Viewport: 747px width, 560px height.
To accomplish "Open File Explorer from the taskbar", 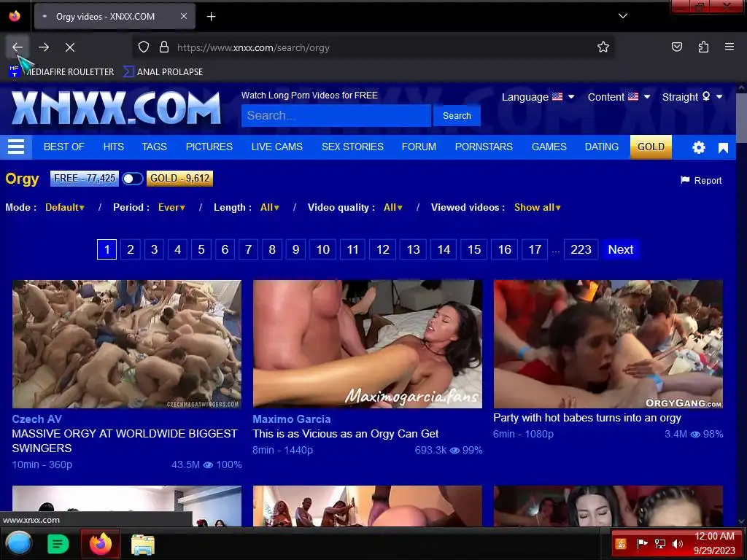I will pos(142,544).
